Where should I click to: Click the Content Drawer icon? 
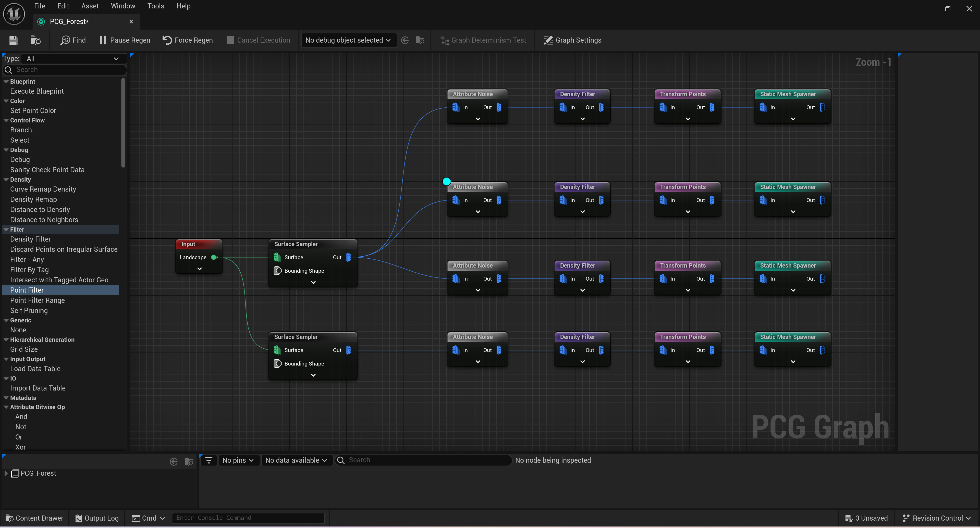tap(9, 518)
